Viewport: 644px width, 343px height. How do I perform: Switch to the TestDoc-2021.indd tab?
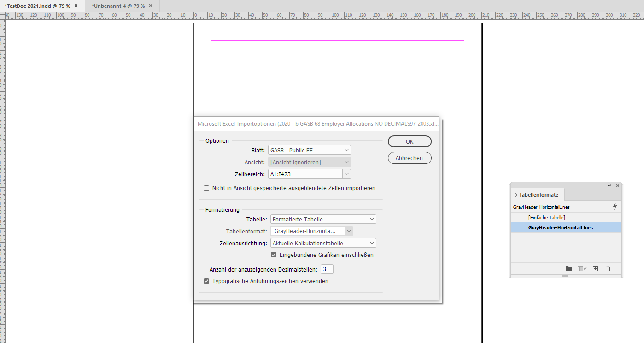(37, 6)
